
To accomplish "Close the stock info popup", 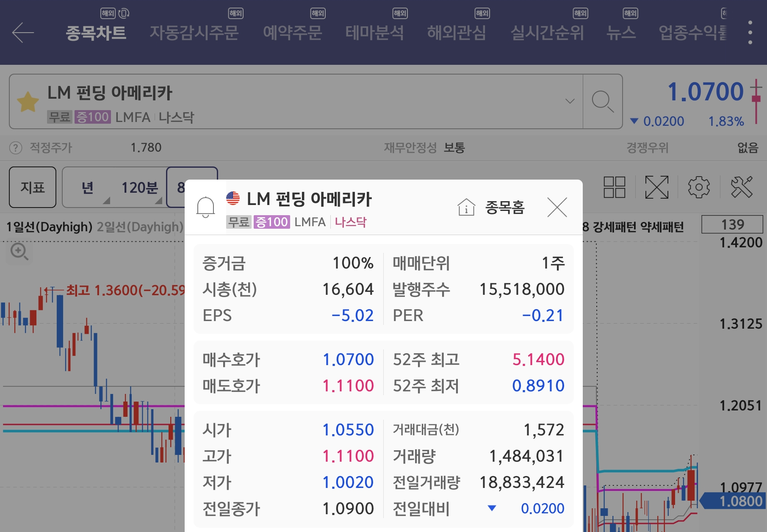I will (557, 207).
